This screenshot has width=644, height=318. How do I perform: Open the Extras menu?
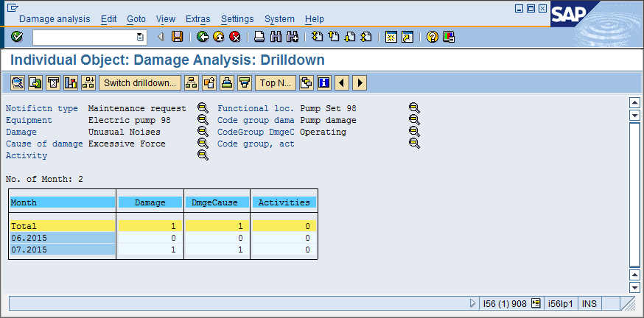pos(198,19)
